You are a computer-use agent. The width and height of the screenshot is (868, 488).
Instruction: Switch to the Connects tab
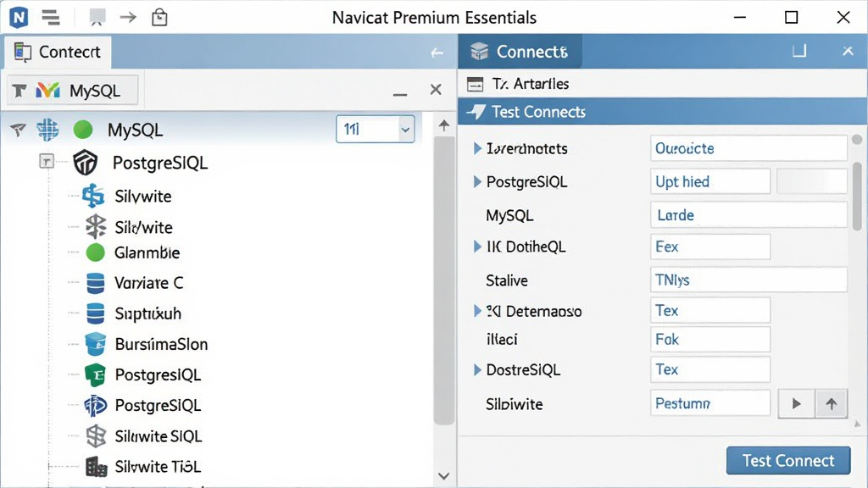pos(520,52)
